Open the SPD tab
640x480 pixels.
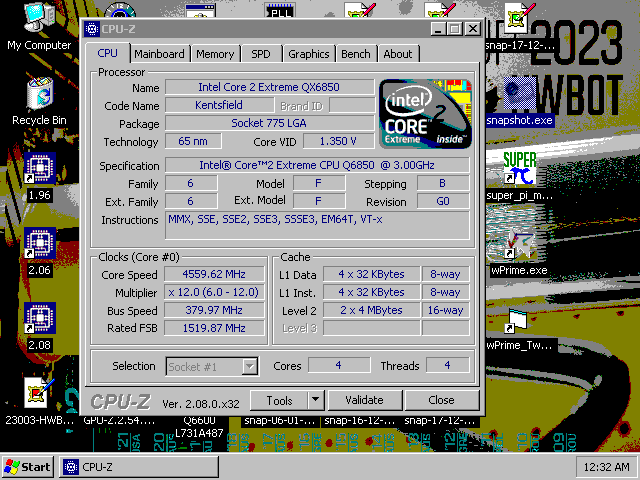[x=261, y=54]
